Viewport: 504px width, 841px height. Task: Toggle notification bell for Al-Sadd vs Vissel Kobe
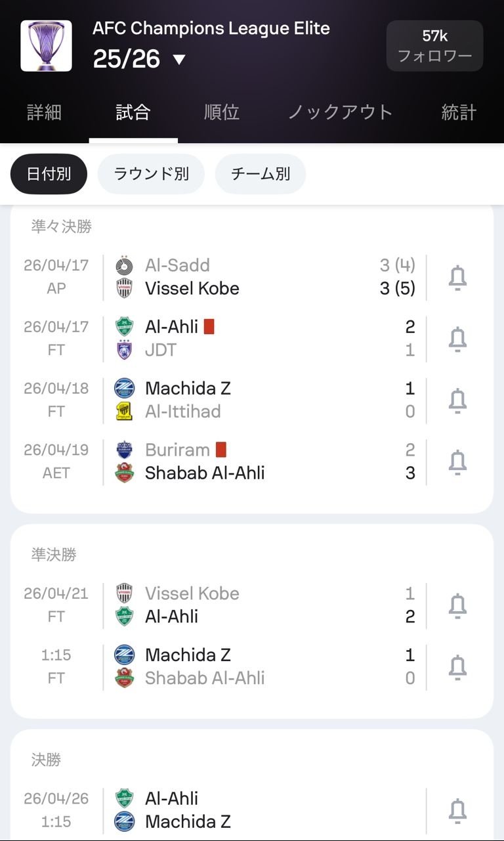(457, 278)
